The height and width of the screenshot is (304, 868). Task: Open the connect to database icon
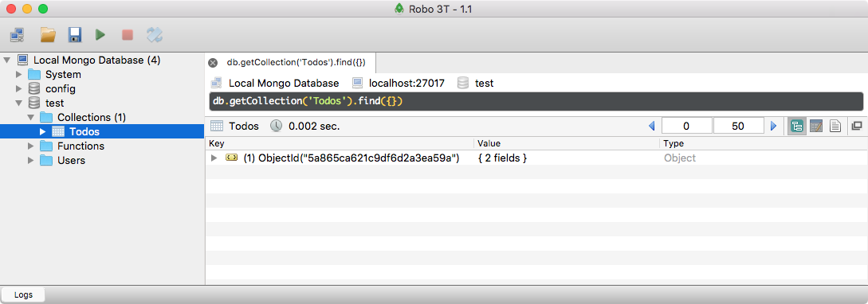[x=17, y=35]
